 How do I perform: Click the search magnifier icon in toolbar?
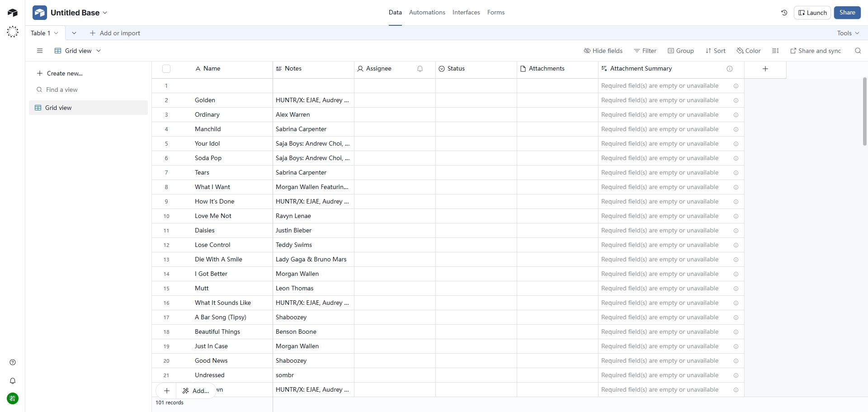click(858, 51)
